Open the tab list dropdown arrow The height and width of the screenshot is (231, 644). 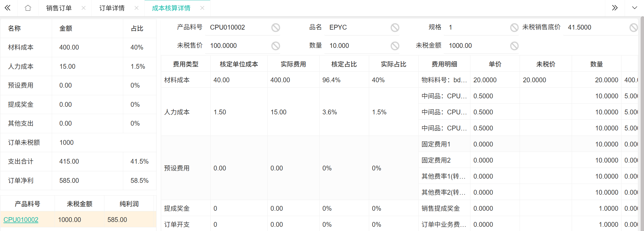point(634,8)
